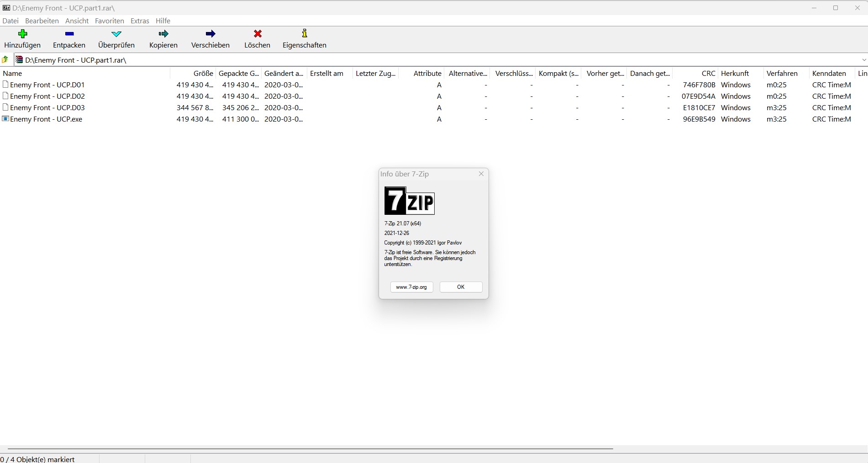
Task: Select the Enemy Front - UCP.D03 file name
Action: 47,107
